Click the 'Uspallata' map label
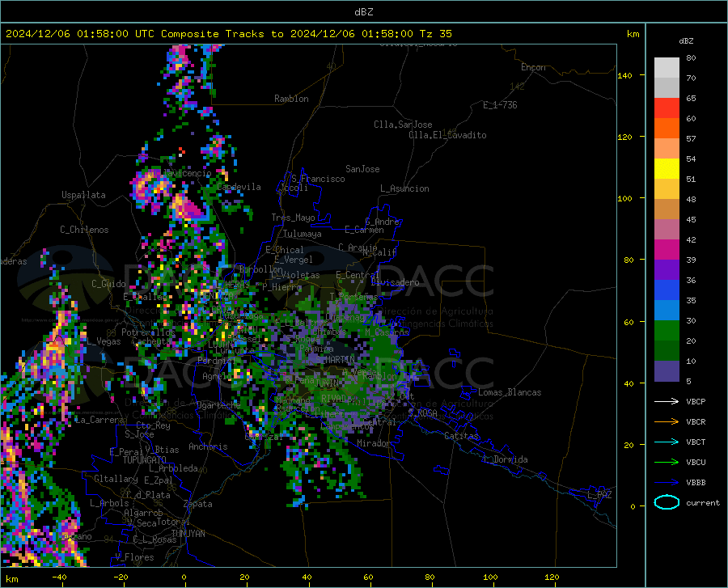 click(x=83, y=195)
